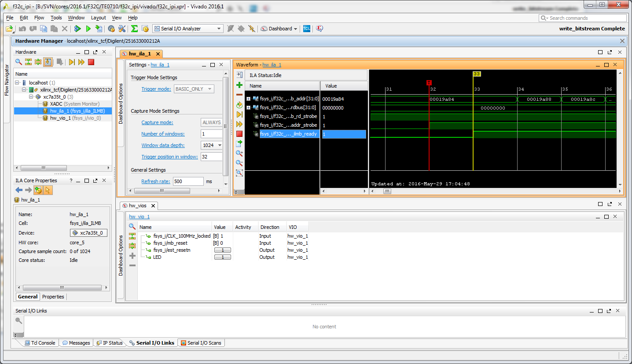
Task: Open the Flow menu
Action: (39, 18)
